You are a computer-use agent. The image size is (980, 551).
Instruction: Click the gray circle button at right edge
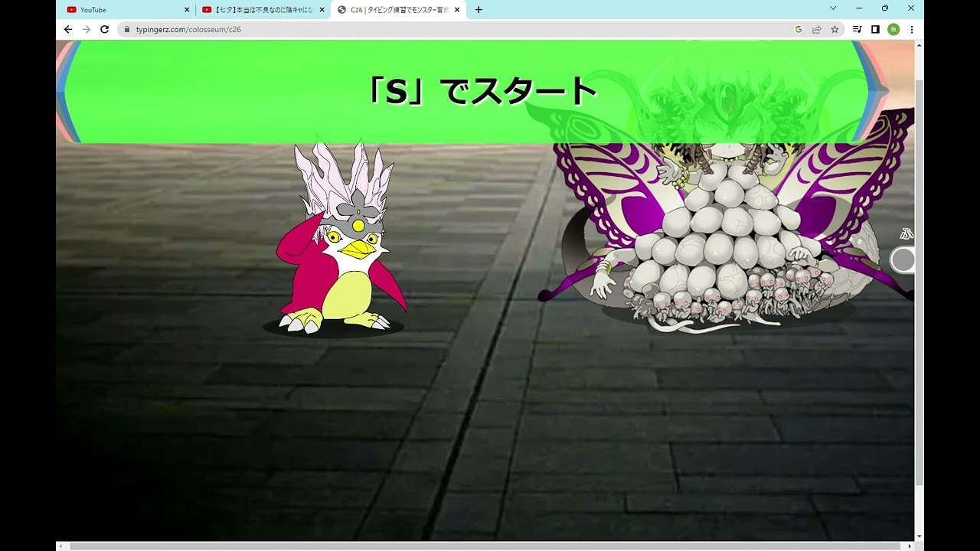point(903,260)
